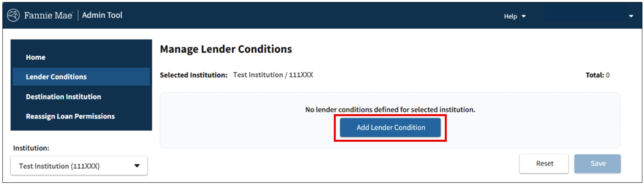Click the 'No lender conditions defined' message
Screen dimensions: 644x184
(x=390, y=110)
